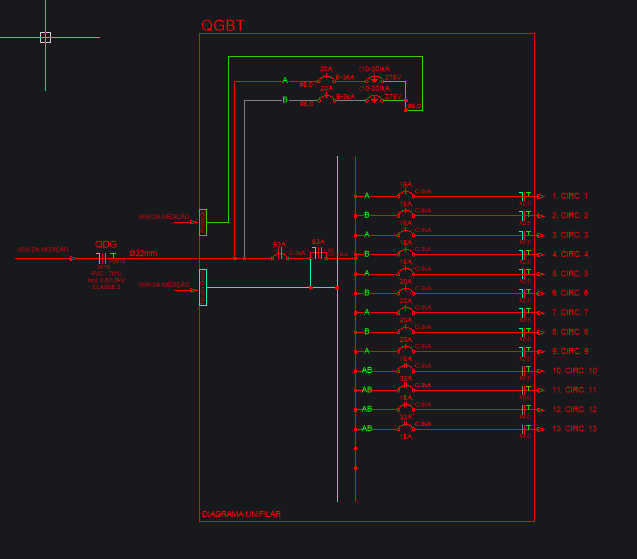Viewport: 637px width, 559px height.
Task: Click the QDG label text
Action: coord(105,245)
